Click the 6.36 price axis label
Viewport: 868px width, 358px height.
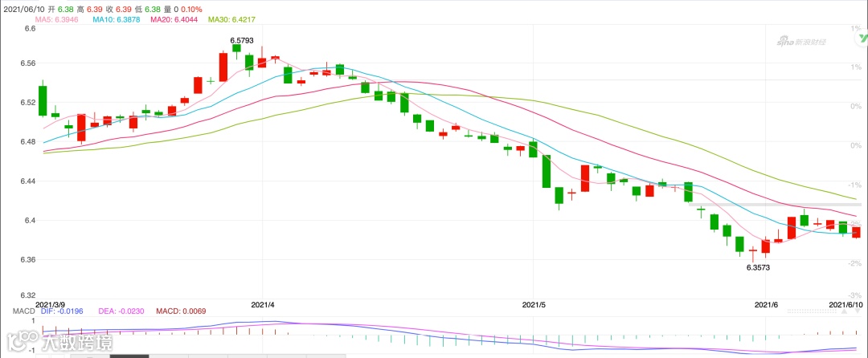(x=28, y=259)
